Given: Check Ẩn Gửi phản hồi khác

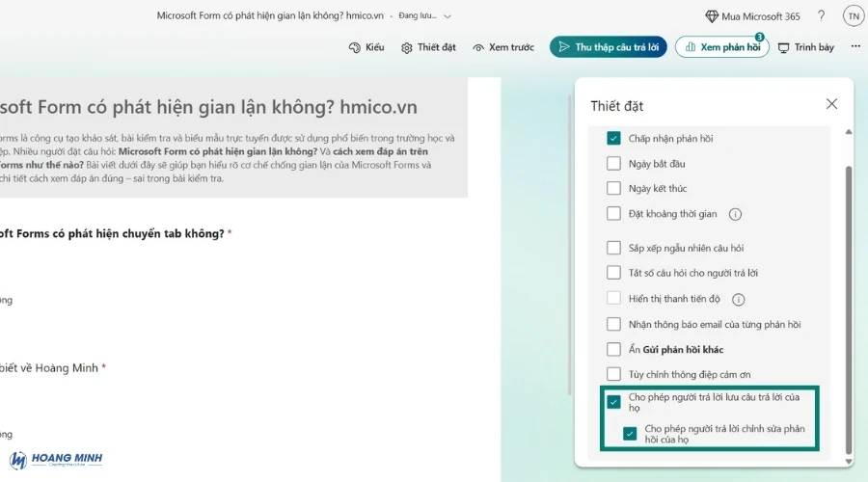Looking at the screenshot, I should (613, 349).
